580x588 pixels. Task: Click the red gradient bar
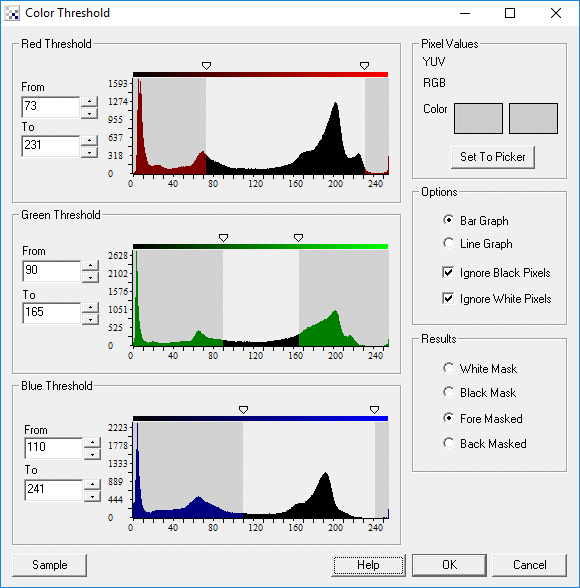coord(261,75)
